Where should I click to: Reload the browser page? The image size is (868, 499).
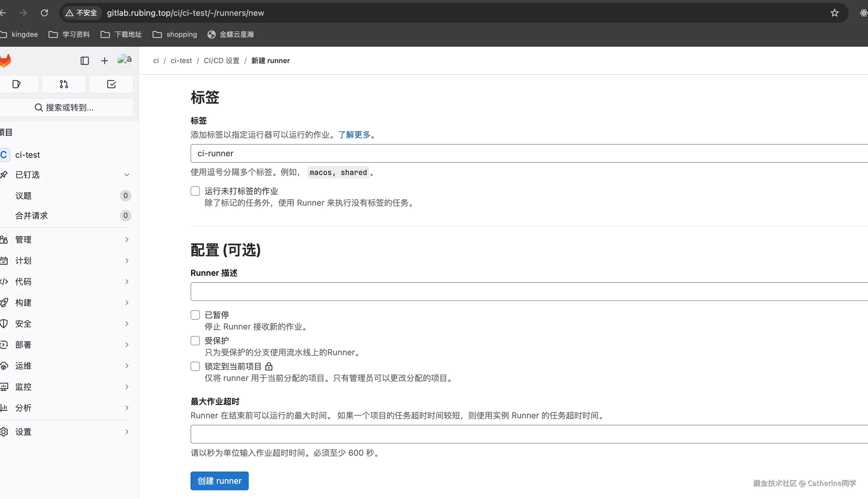tap(44, 13)
